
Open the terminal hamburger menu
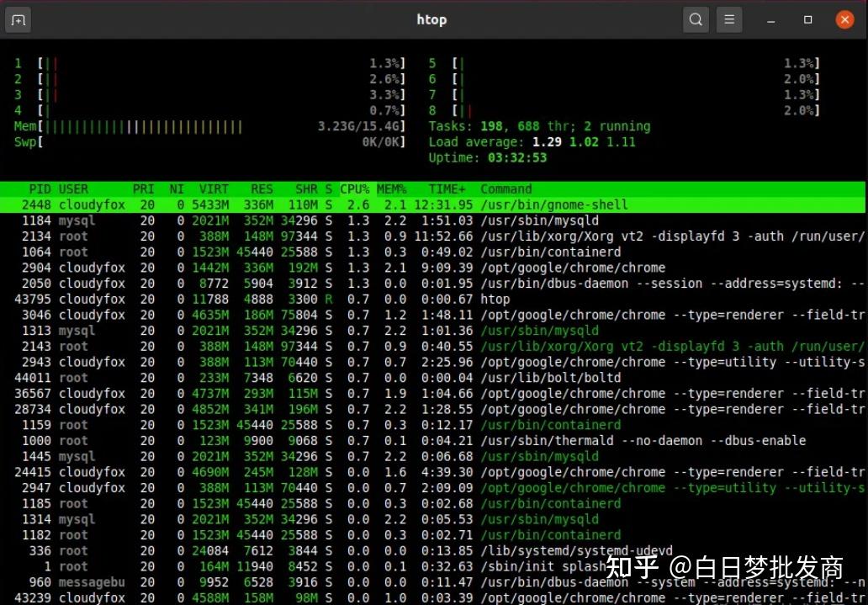(729, 20)
